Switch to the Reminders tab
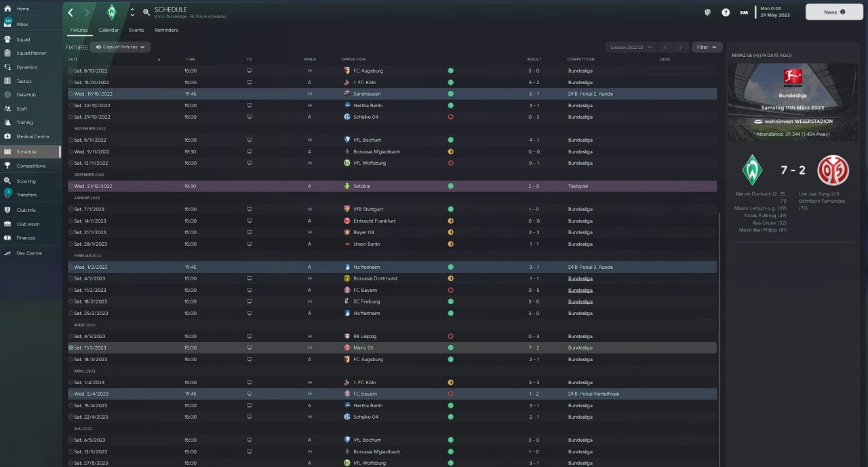Image resolution: width=868 pixels, height=467 pixels. (x=166, y=30)
